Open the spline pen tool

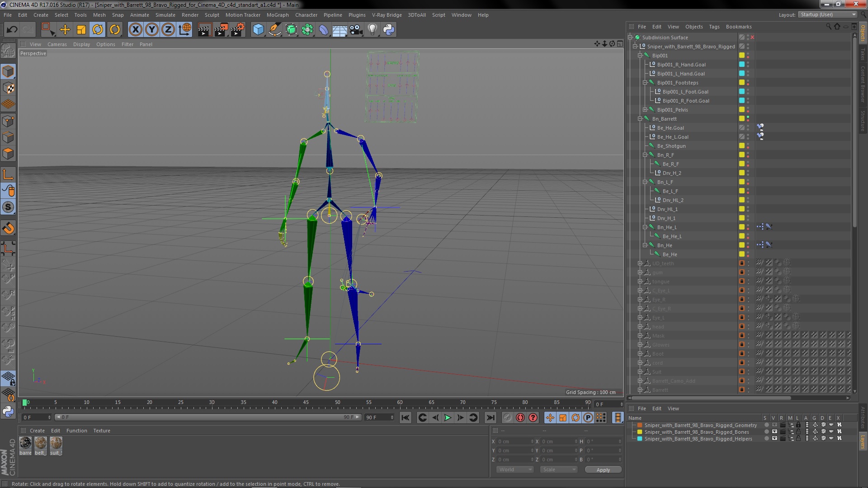click(x=274, y=30)
